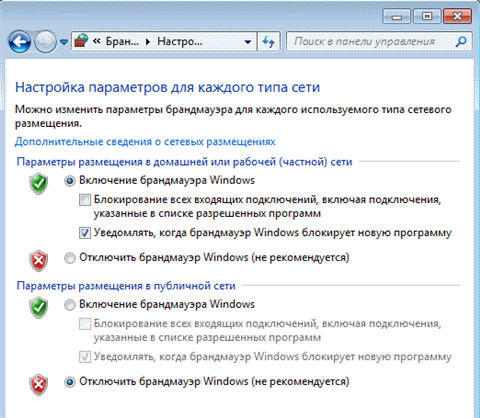
Task: Click green shield icon in private network section
Action: click(39, 184)
